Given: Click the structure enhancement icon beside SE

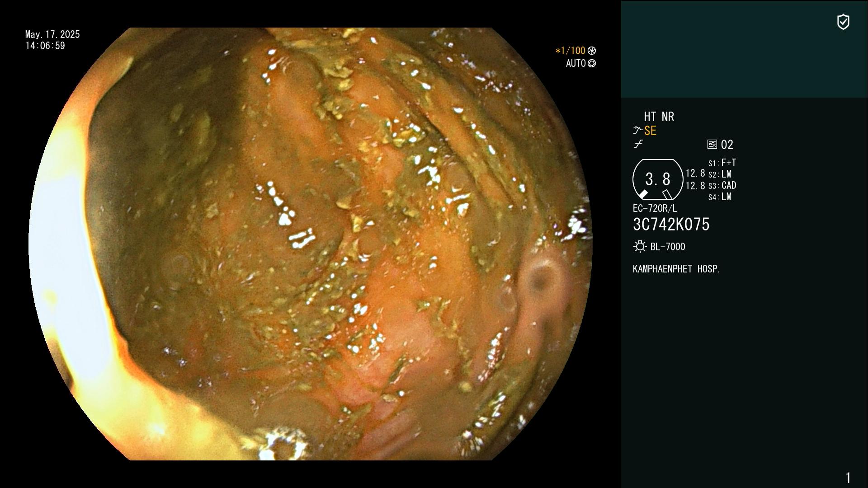Looking at the screenshot, I should click(x=638, y=131).
